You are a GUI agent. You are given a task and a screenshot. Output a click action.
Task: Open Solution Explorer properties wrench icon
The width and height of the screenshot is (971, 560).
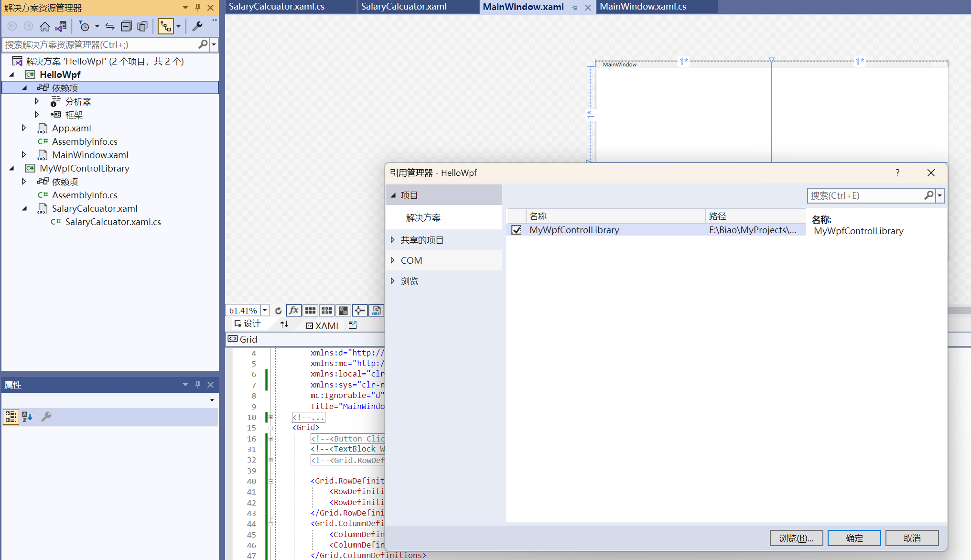point(197,26)
